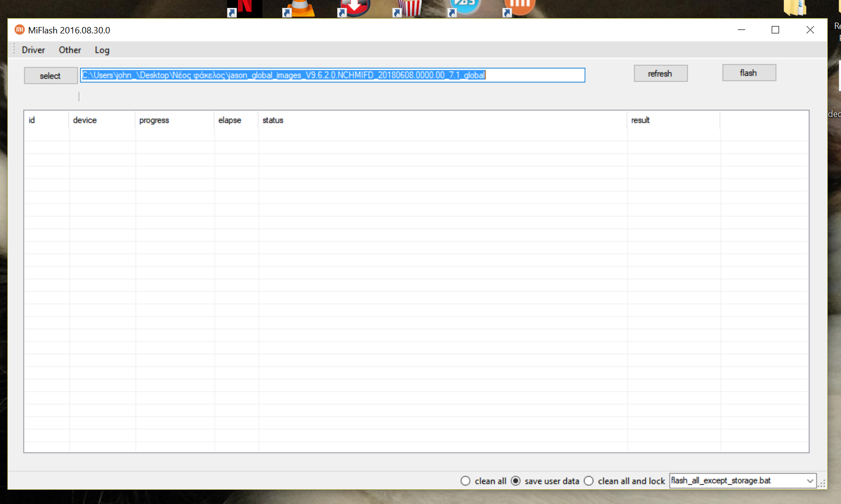Open the Netflix desktop shortcut
The height and width of the screenshot is (504, 841).
click(244, 8)
